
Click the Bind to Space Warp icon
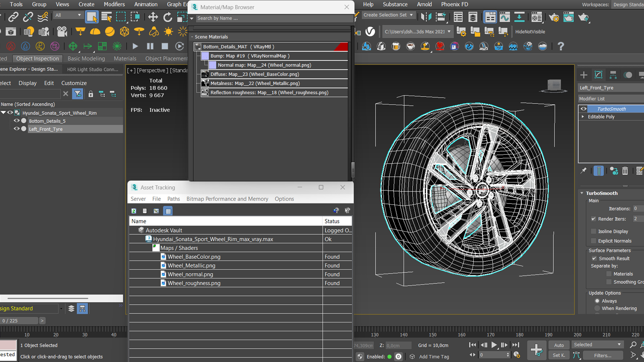tap(43, 17)
